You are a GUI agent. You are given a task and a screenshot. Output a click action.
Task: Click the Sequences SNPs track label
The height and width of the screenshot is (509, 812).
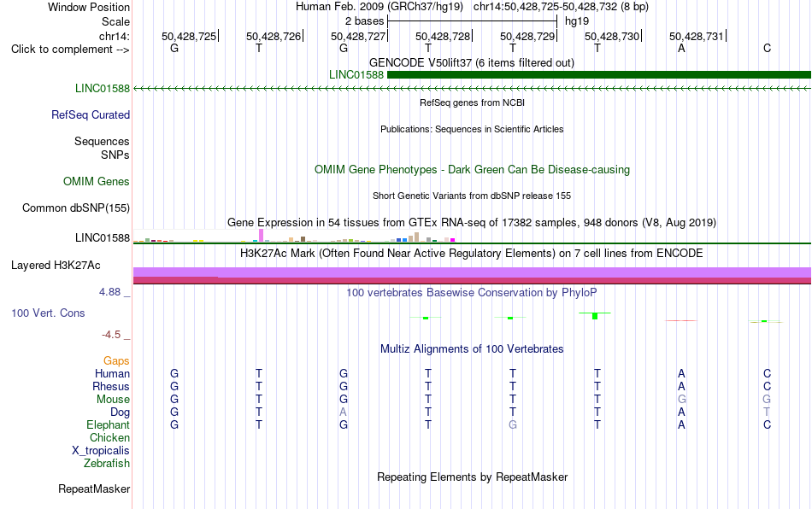[102, 148]
